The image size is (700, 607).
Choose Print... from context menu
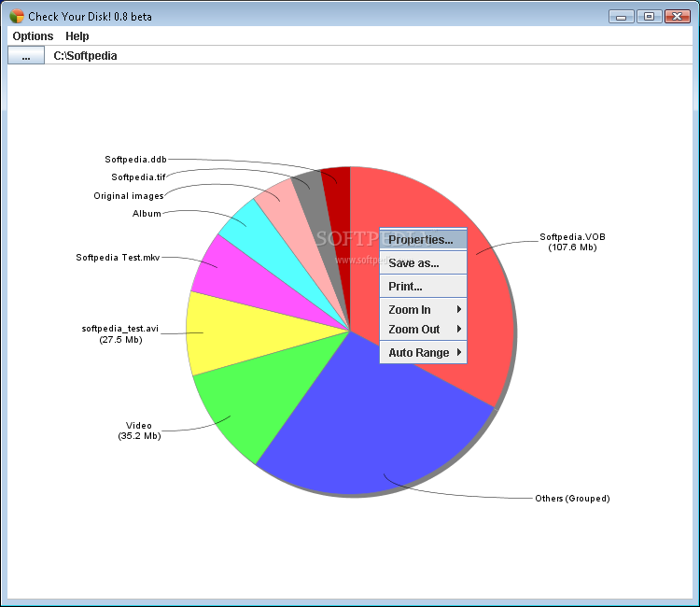pyautogui.click(x=423, y=287)
